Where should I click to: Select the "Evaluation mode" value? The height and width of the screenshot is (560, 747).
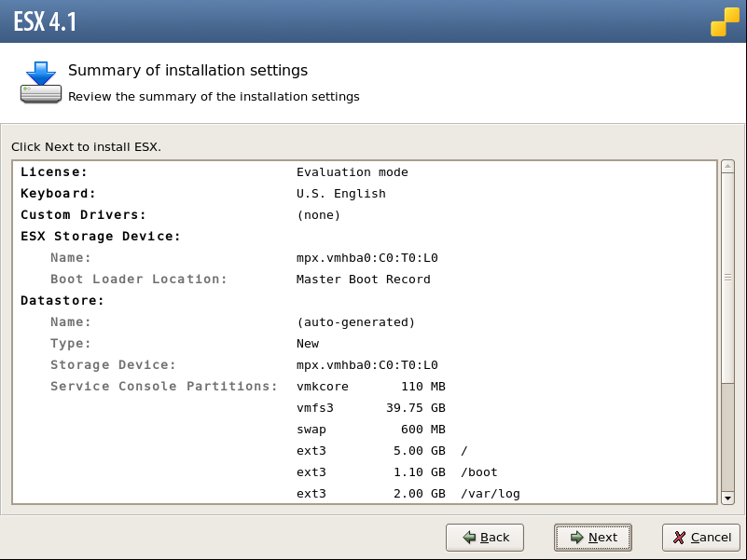(x=353, y=171)
